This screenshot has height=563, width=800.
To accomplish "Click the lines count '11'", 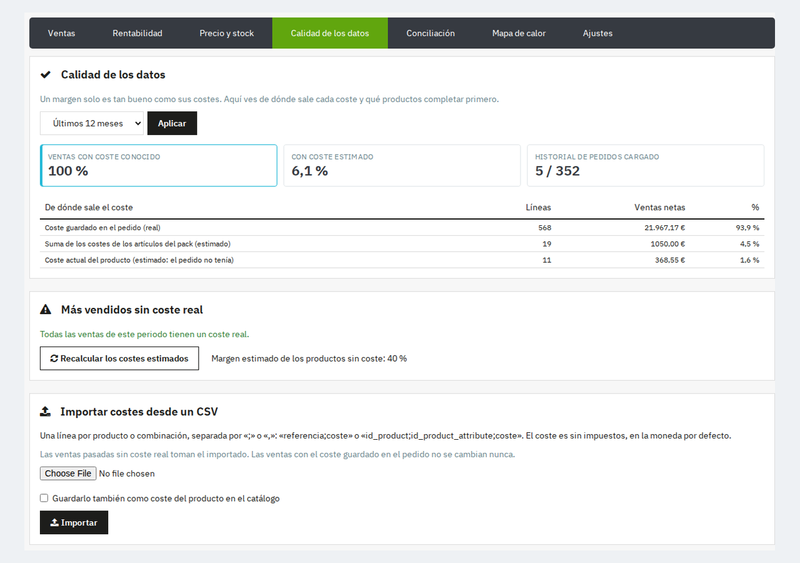I will point(547,260).
